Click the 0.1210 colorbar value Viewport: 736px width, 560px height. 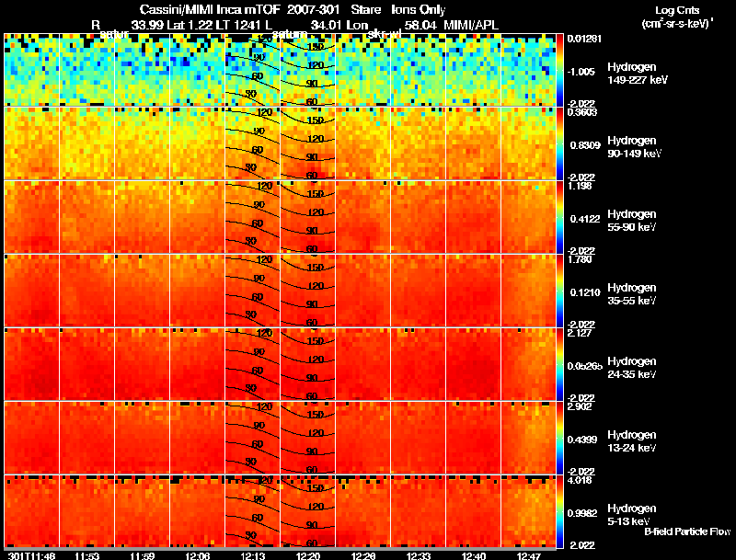(585, 292)
